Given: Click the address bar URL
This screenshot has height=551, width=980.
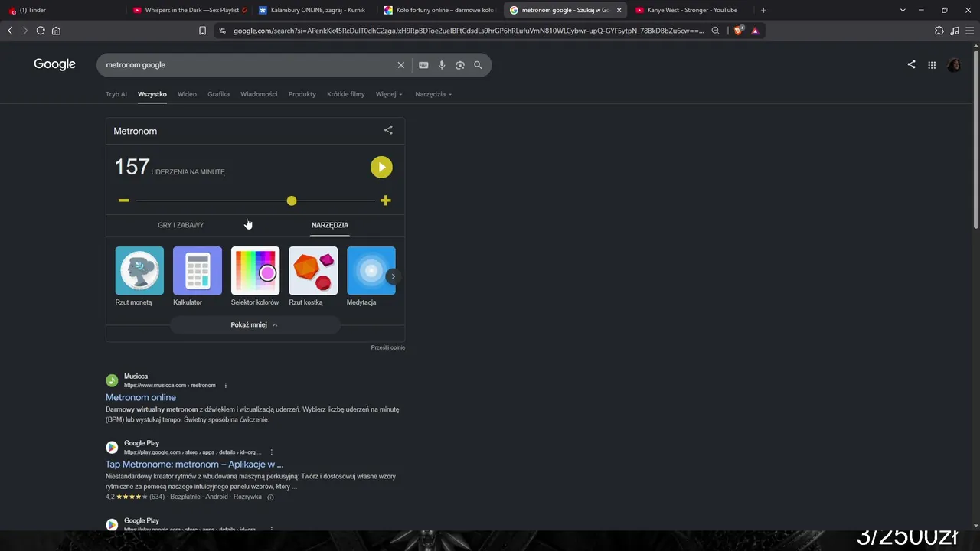Looking at the screenshot, I should click(469, 31).
